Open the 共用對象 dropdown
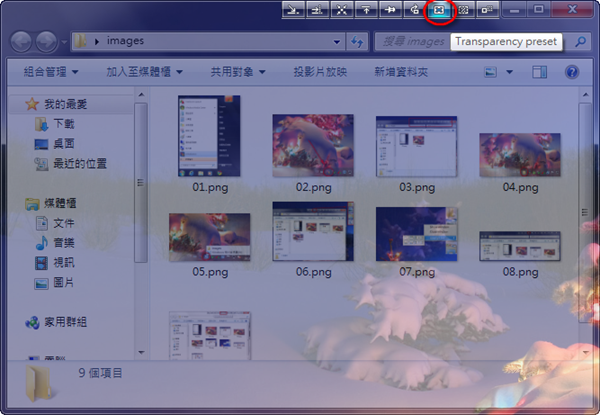Viewport: 600px width, 415px height. pyautogui.click(x=238, y=72)
